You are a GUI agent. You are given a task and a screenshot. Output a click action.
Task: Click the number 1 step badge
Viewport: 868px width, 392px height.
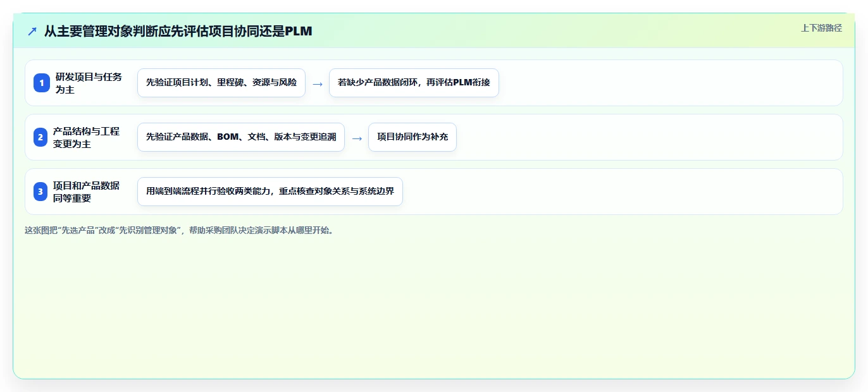pyautogui.click(x=41, y=83)
